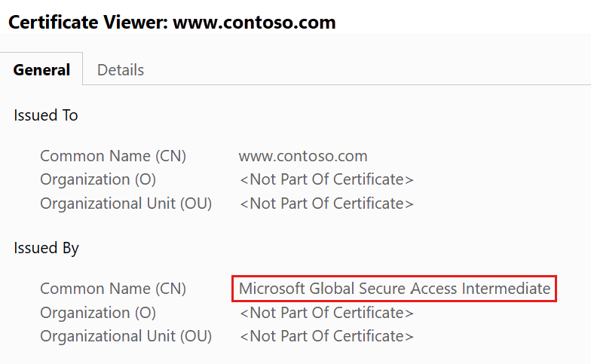Switch to the Details tab
The image size is (591, 364).
121,70
